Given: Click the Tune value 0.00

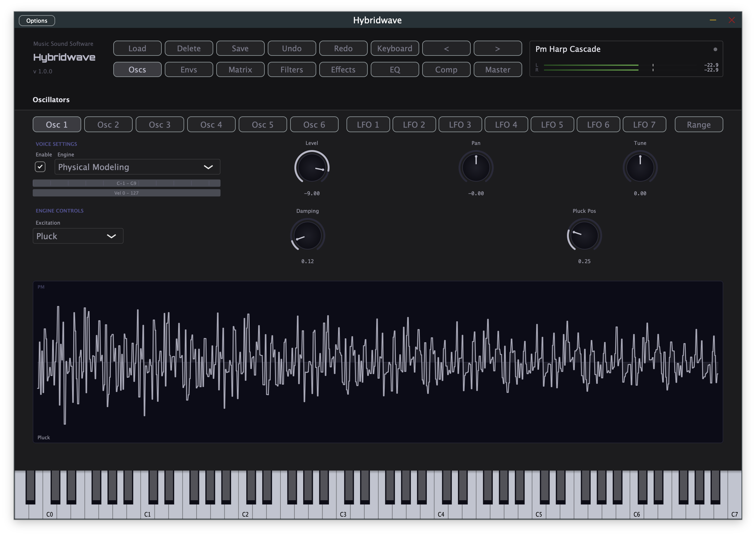Looking at the screenshot, I should pyautogui.click(x=640, y=193).
